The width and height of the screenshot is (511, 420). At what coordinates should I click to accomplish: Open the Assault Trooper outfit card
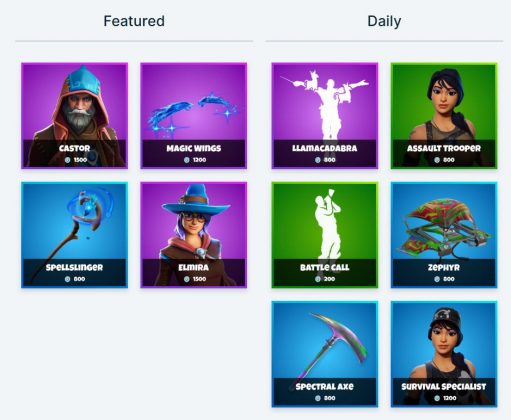tap(444, 116)
